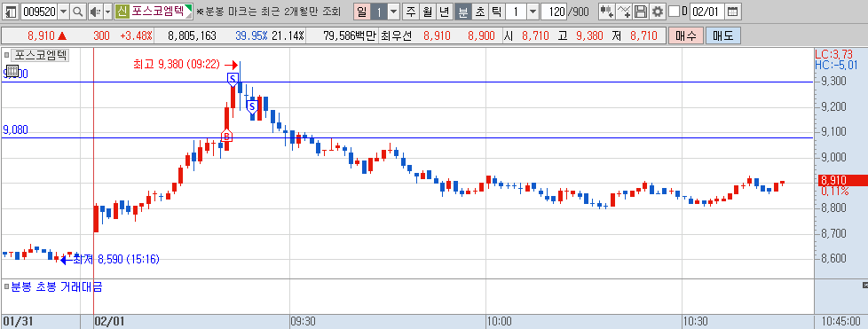Viewport: 868px width, 329px height.
Task: Open chart settings gear icon
Action: (657, 11)
